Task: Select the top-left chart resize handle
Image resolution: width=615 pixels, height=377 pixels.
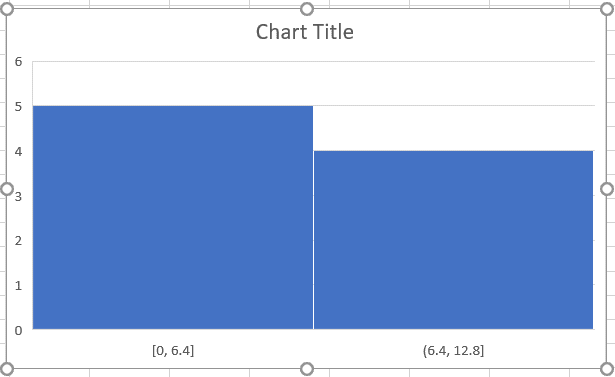Action: tap(7, 9)
